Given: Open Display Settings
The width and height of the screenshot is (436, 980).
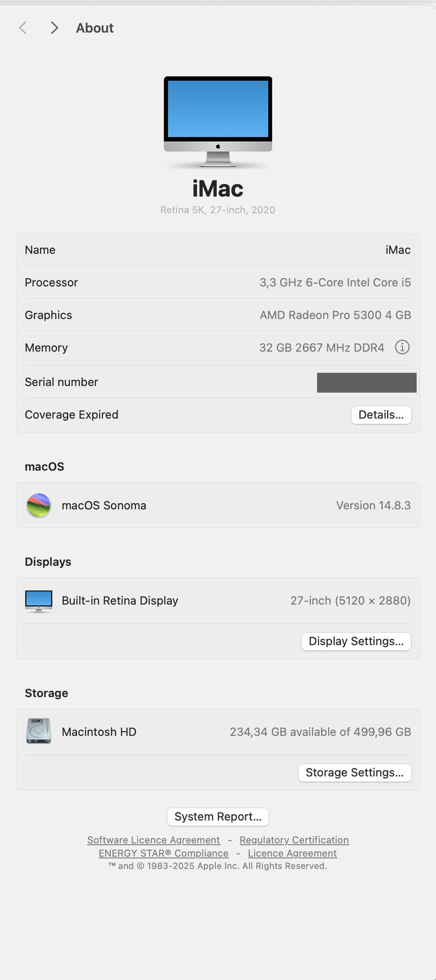Looking at the screenshot, I should 356,641.
